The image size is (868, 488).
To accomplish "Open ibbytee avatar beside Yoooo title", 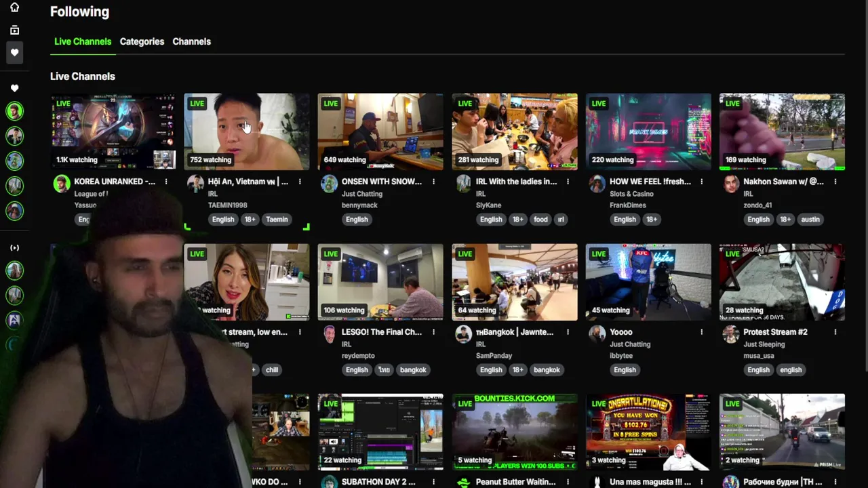I will 597,334.
